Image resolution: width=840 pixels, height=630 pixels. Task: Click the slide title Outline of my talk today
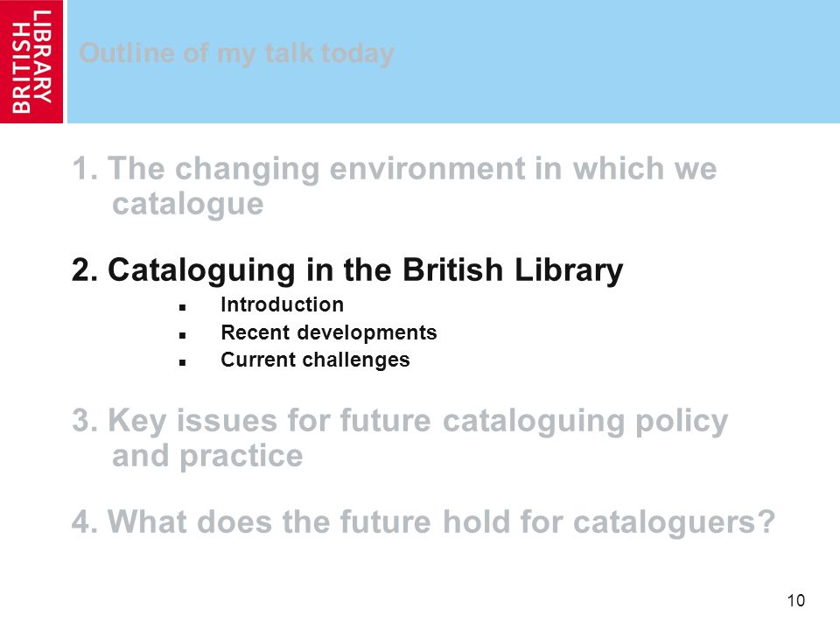coord(236,53)
